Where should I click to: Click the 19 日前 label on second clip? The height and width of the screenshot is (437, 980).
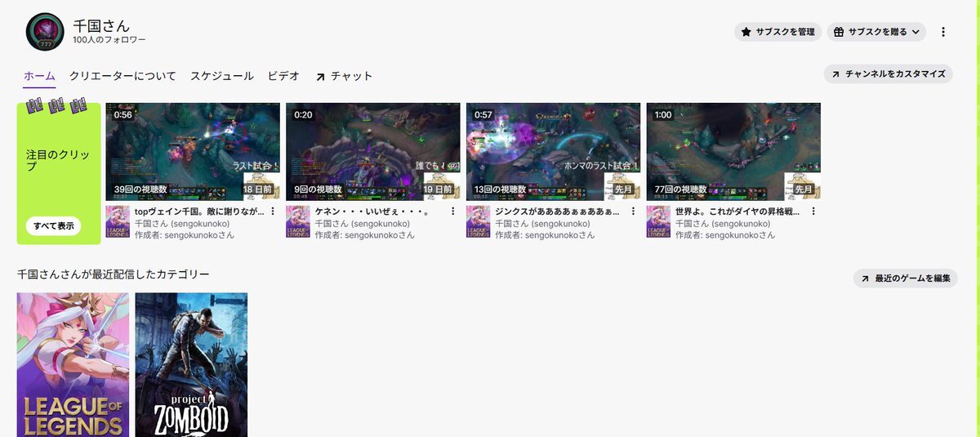coord(439,189)
